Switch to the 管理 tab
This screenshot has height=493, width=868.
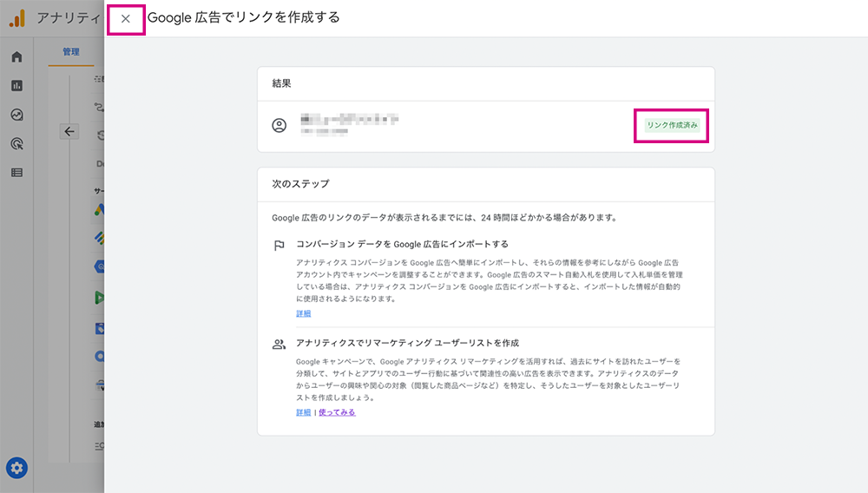click(71, 52)
